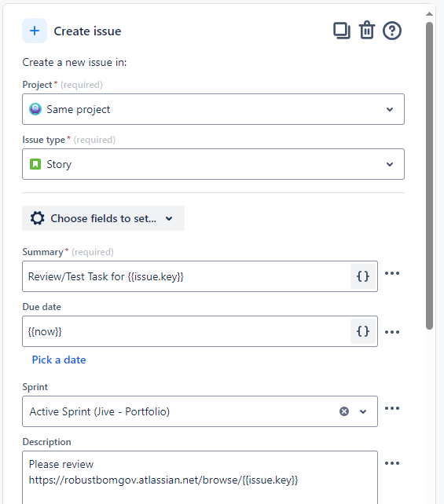The image size is (444, 504).
Task: Click inside the Description text area
Action: click(x=200, y=477)
